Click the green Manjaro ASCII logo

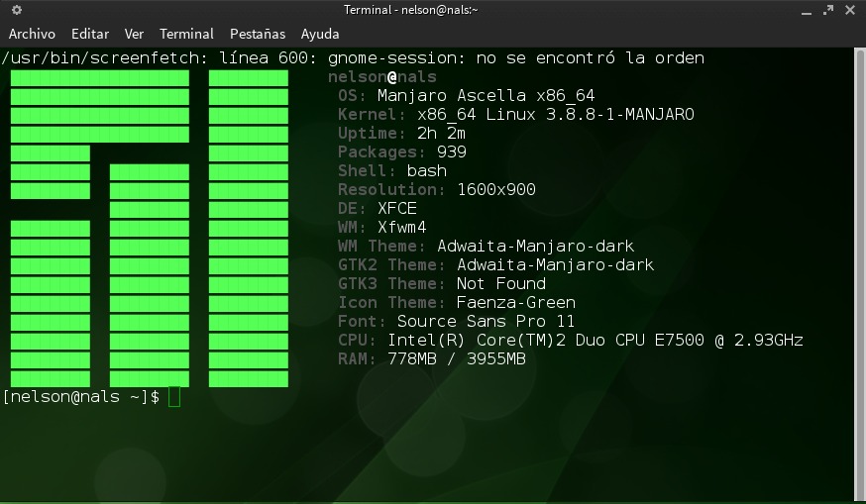point(149,228)
